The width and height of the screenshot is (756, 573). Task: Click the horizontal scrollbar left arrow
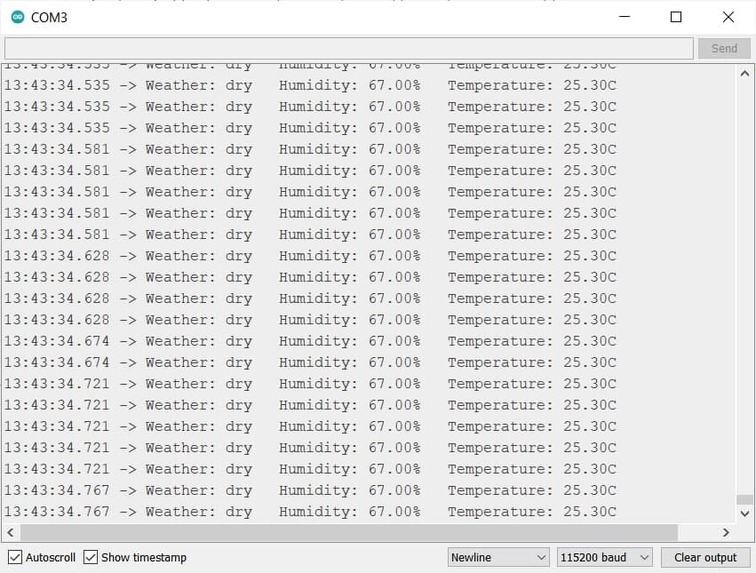(10, 532)
